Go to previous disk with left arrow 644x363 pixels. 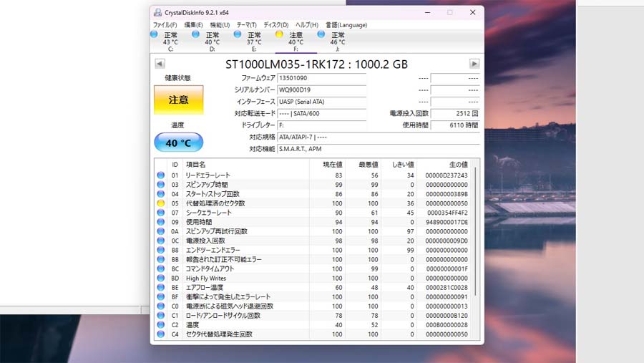pyautogui.click(x=160, y=64)
